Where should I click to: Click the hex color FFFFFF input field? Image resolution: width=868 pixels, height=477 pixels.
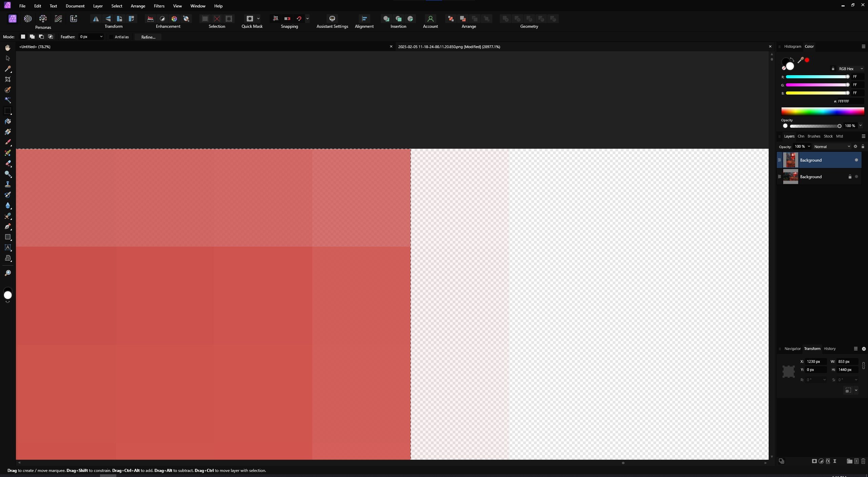point(850,101)
